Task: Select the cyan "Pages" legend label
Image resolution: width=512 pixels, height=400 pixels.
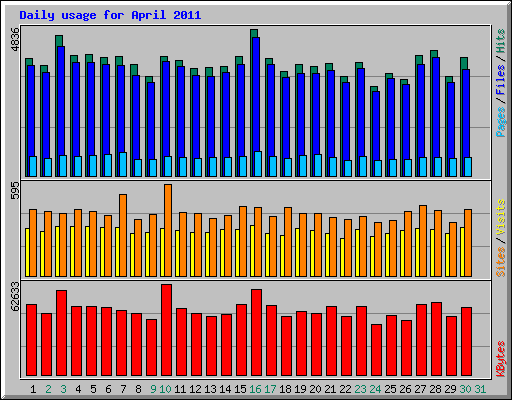Action: tap(500, 122)
